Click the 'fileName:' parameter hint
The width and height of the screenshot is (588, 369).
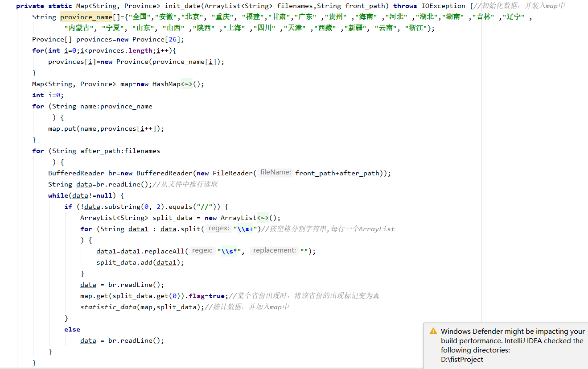[x=275, y=173]
